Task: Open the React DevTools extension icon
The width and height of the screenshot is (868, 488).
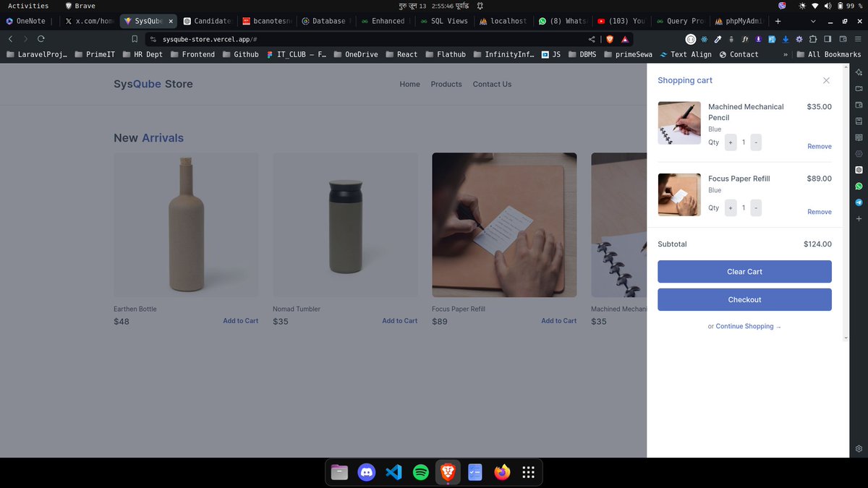Action: tap(705, 39)
